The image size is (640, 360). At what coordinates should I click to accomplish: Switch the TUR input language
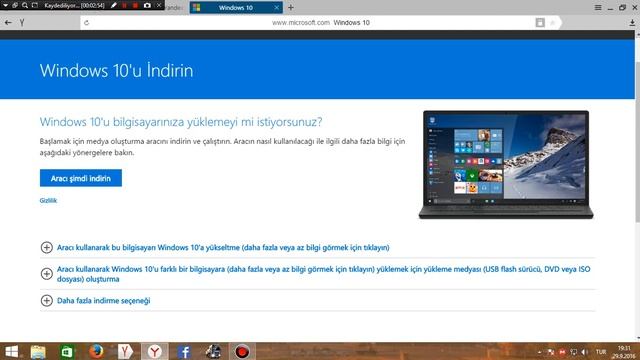coord(601,352)
